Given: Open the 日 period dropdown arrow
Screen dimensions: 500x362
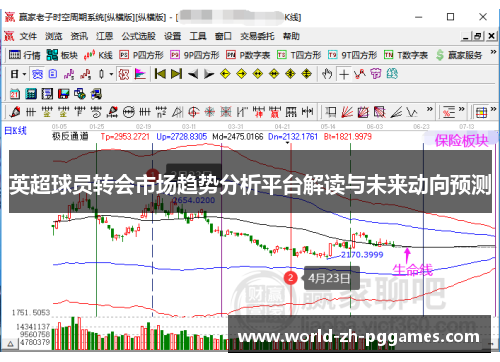Looking at the screenshot, I should click(x=24, y=74).
